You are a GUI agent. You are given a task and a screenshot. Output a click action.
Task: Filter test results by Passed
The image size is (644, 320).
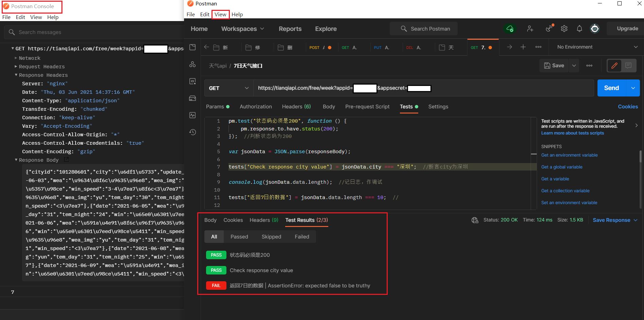click(239, 237)
